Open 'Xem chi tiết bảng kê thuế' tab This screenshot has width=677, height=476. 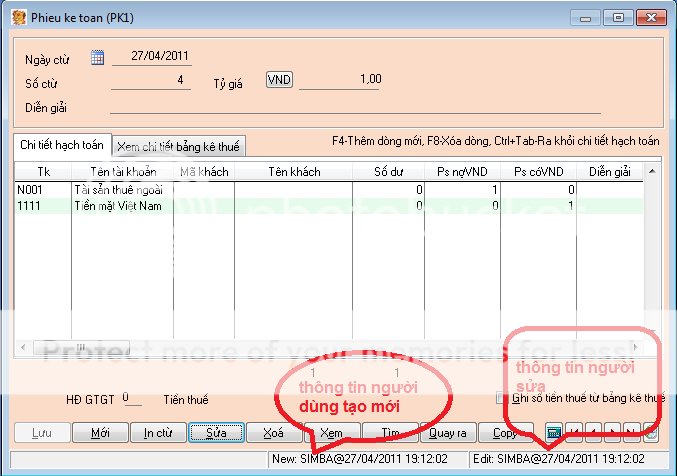point(179,147)
